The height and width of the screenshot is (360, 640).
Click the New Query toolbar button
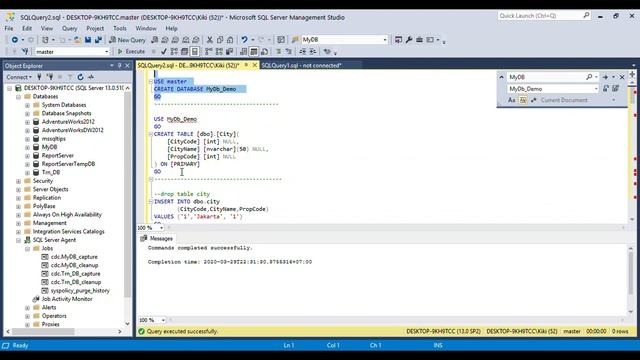point(127,40)
